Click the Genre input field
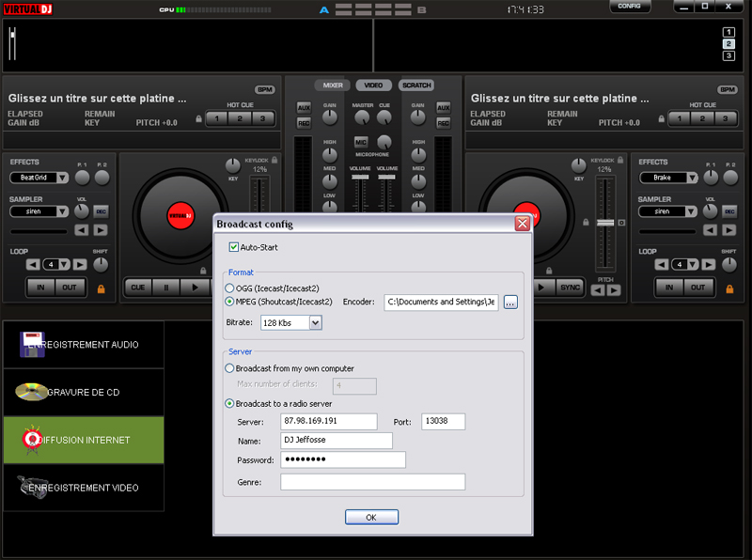The height and width of the screenshot is (560, 752). tap(372, 482)
